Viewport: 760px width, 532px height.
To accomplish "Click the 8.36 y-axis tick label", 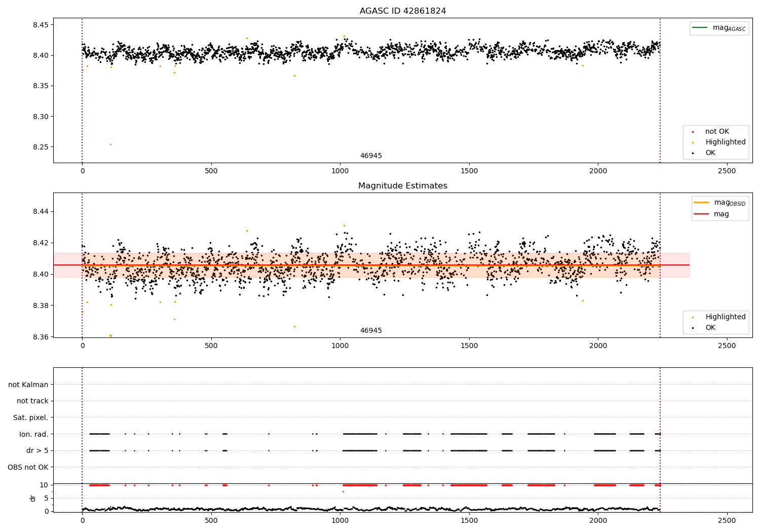I will [x=40, y=337].
